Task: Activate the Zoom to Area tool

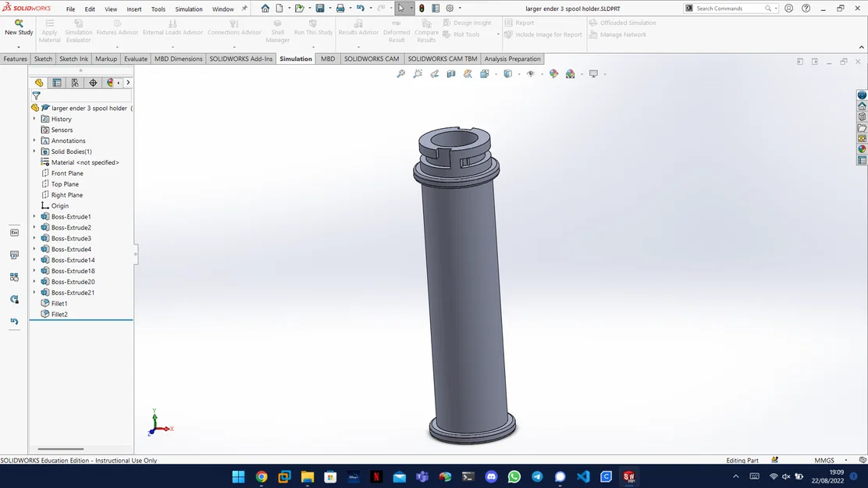Action: tap(417, 73)
